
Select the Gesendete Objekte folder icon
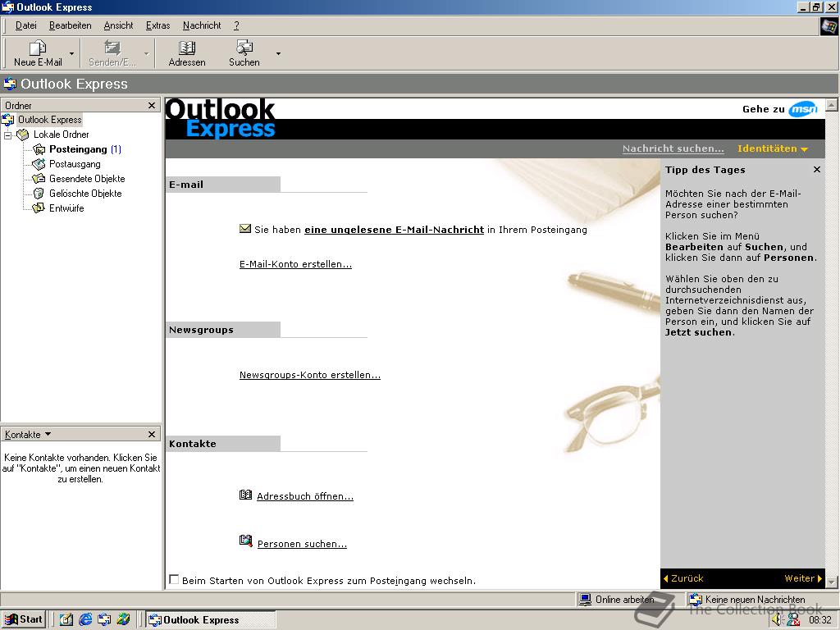pyautogui.click(x=39, y=178)
